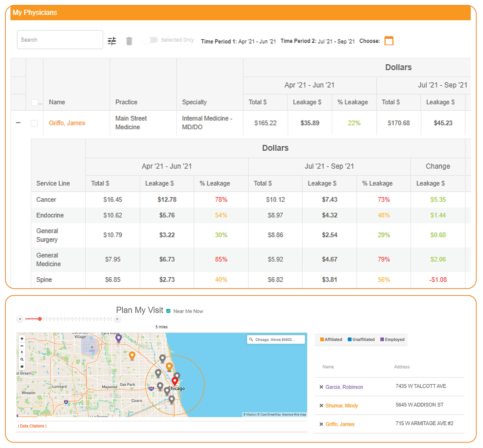Screen dimensions: 483x448
Task: Click the trash delete icon
Action: [129, 41]
